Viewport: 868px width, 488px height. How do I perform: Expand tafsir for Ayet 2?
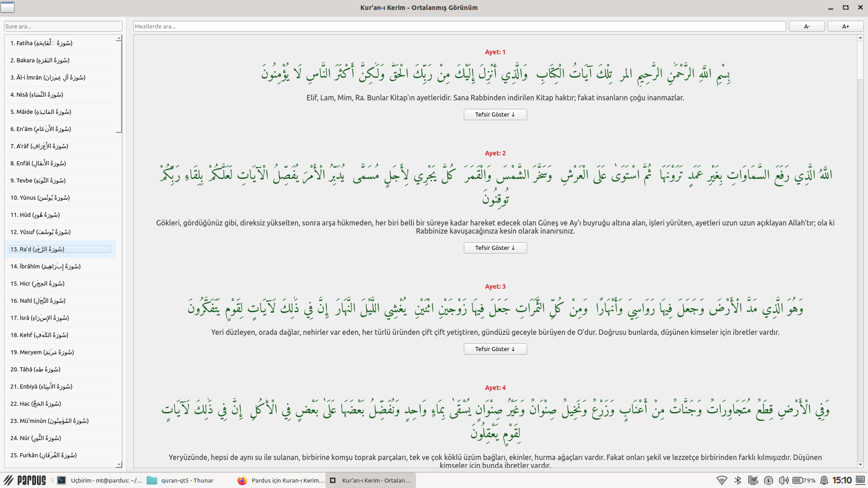click(495, 248)
